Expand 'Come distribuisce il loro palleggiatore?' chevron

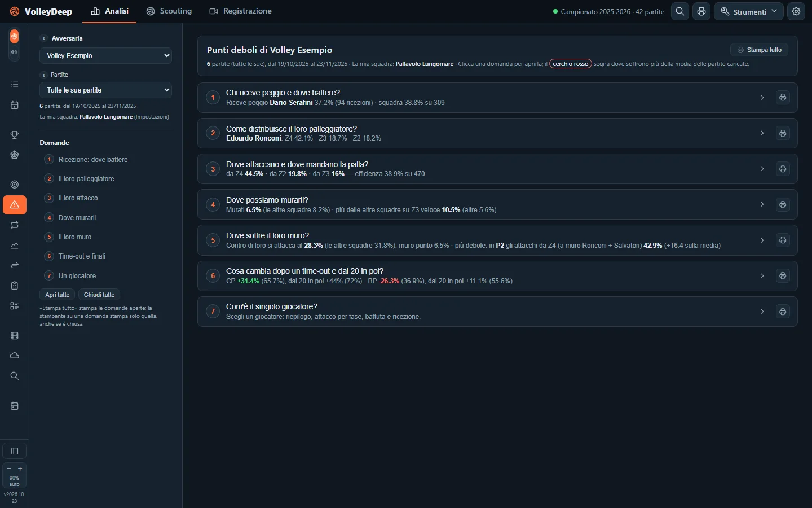pos(762,133)
